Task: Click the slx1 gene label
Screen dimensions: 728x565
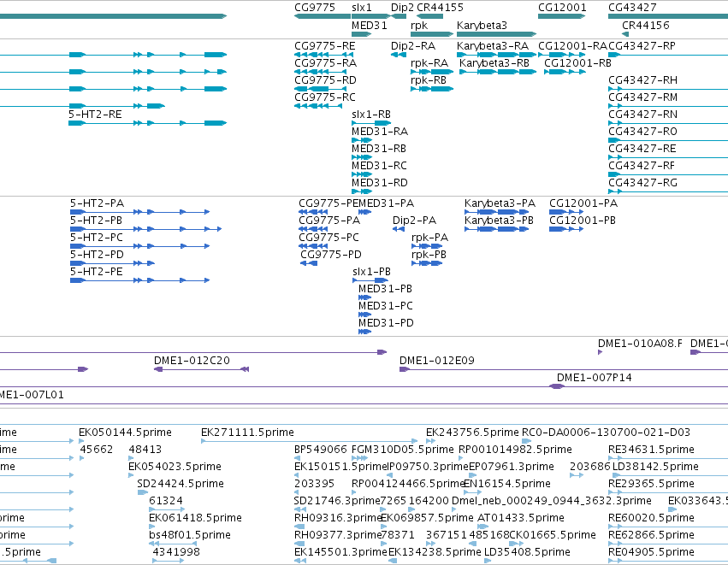Action: click(362, 8)
